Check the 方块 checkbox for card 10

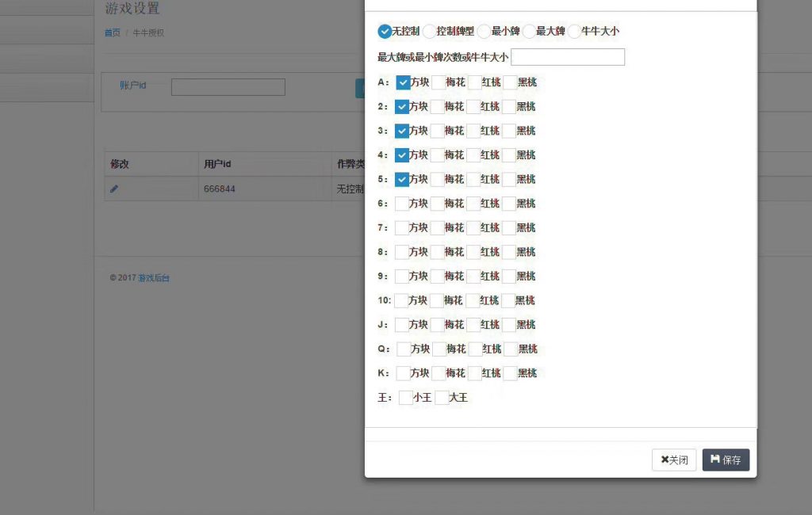pos(399,300)
